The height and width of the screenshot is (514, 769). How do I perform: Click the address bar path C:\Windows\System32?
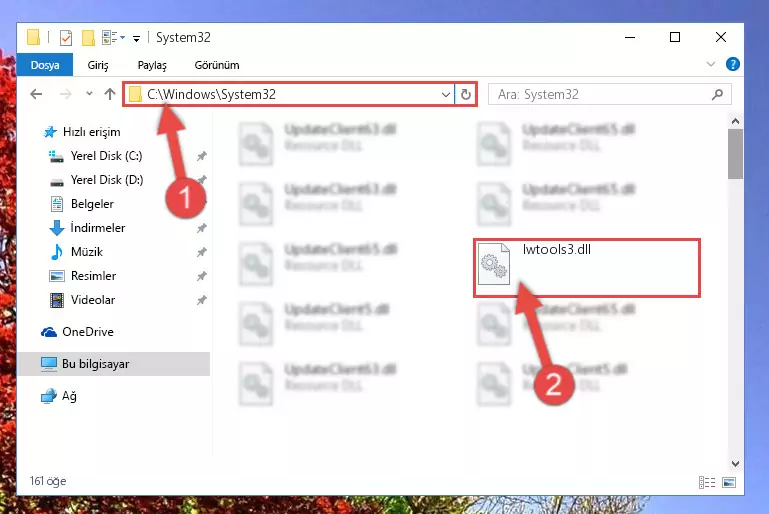pos(211,94)
